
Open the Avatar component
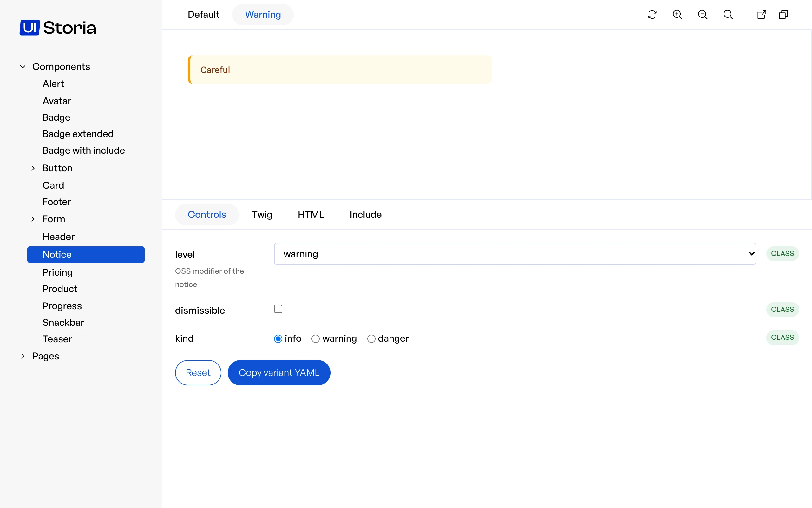(x=57, y=101)
